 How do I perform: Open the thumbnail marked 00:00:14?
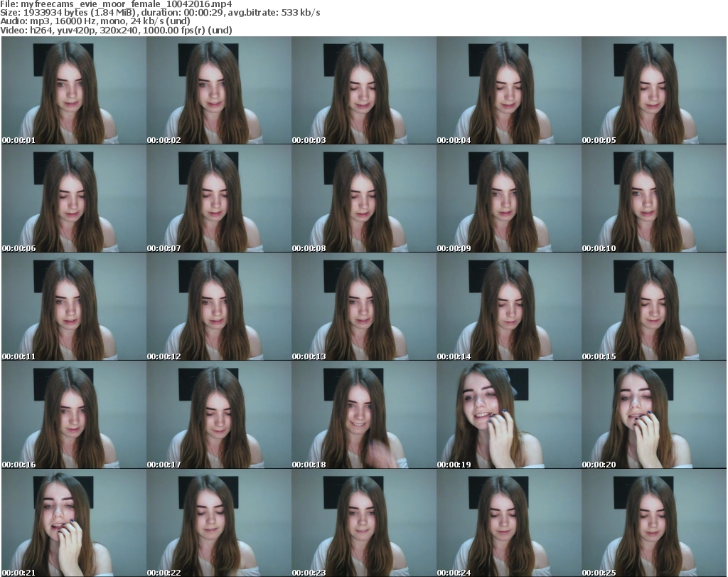coord(509,307)
